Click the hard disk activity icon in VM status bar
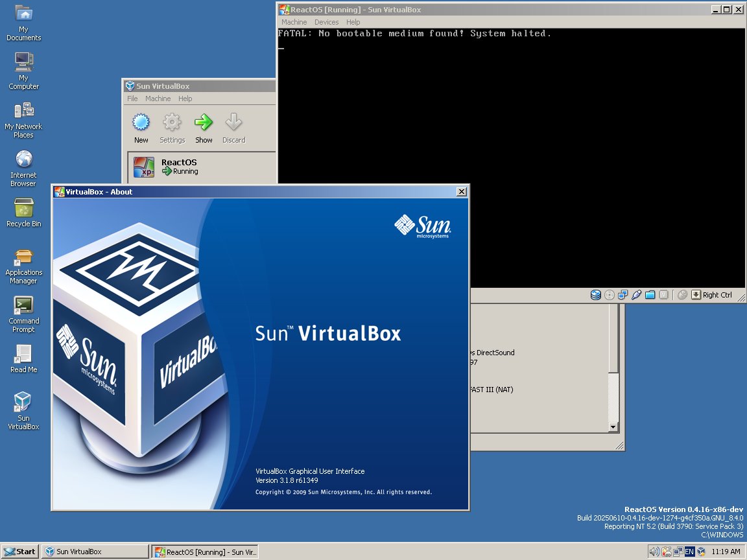Image resolution: width=747 pixels, height=560 pixels. pyautogui.click(x=595, y=295)
